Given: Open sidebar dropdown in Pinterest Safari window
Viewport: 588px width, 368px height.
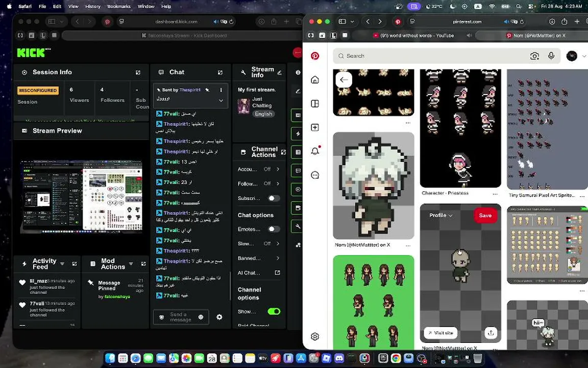Looking at the screenshot, I should tap(352, 22).
